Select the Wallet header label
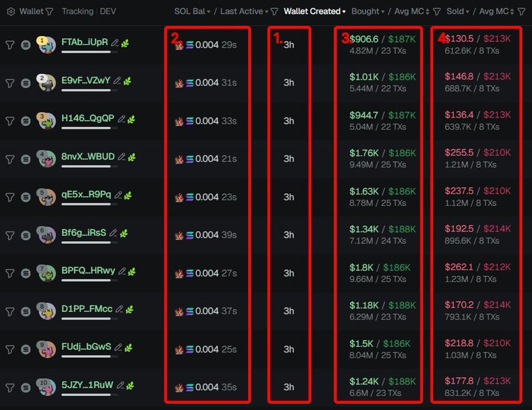 (x=31, y=11)
